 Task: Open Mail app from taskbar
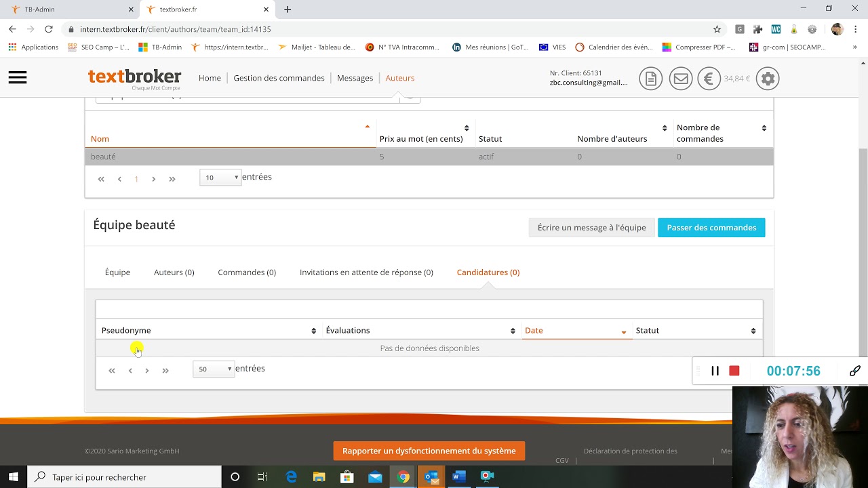[375, 477]
